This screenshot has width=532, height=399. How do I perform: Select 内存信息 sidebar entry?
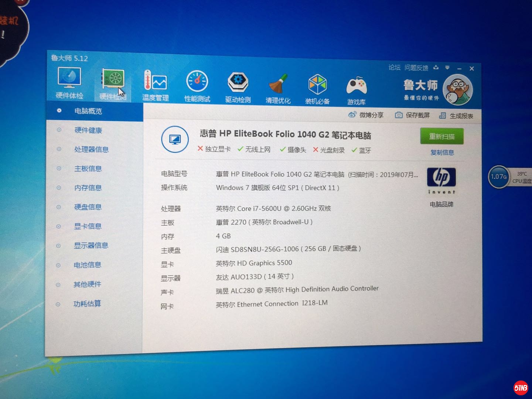click(88, 188)
